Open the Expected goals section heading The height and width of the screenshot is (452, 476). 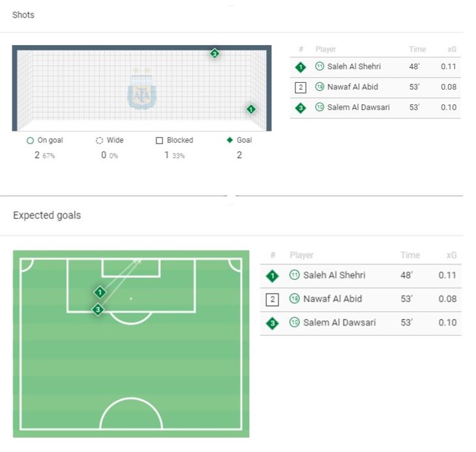point(47,215)
